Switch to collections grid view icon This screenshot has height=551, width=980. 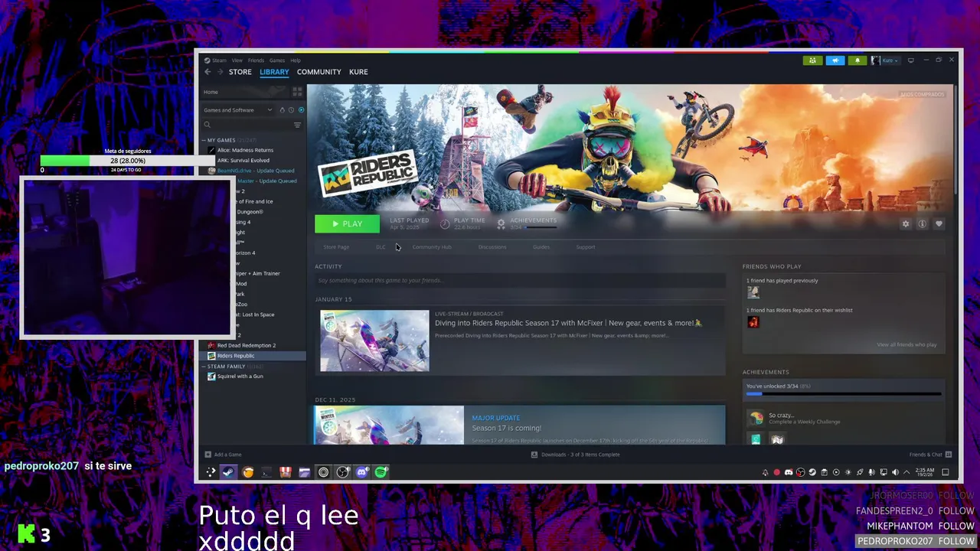tap(297, 92)
